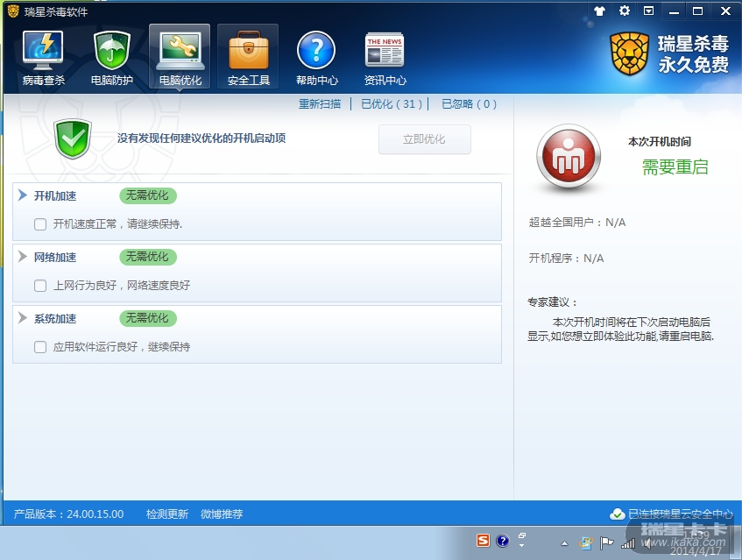Click 无需优化 badge beside 网络加速
Image resolution: width=742 pixels, height=560 pixels.
[x=148, y=257]
